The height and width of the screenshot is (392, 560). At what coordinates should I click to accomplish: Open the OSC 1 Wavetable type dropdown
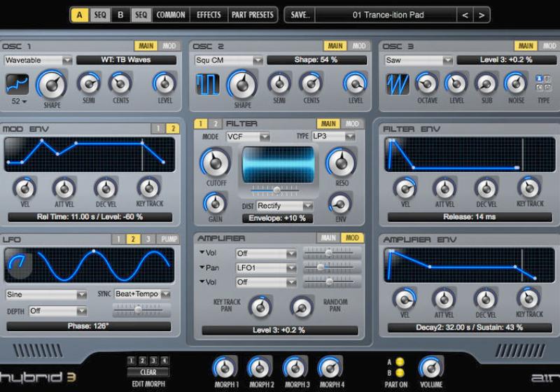38,60
